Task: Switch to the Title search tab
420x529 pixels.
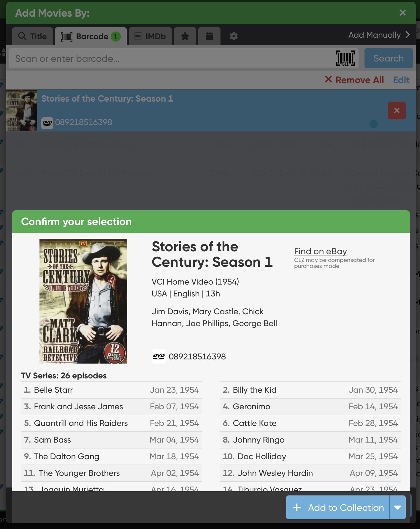Action: pos(33,36)
